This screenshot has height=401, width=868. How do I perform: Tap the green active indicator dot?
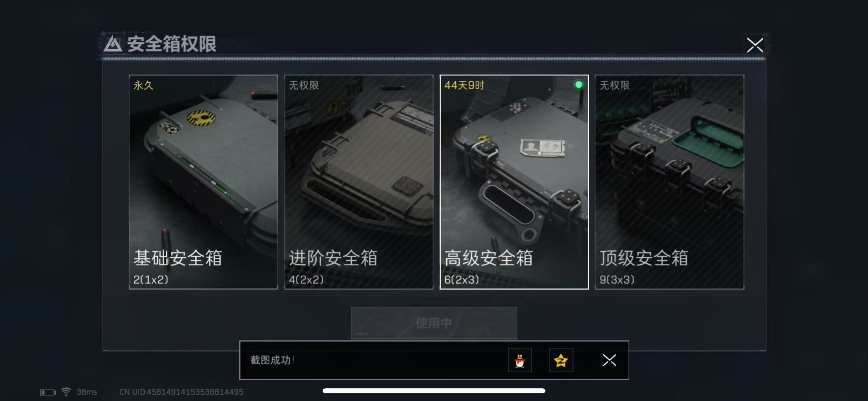pos(578,85)
